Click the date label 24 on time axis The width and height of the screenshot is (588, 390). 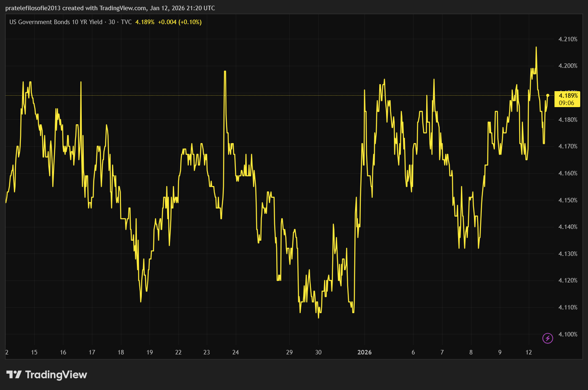[x=236, y=352]
